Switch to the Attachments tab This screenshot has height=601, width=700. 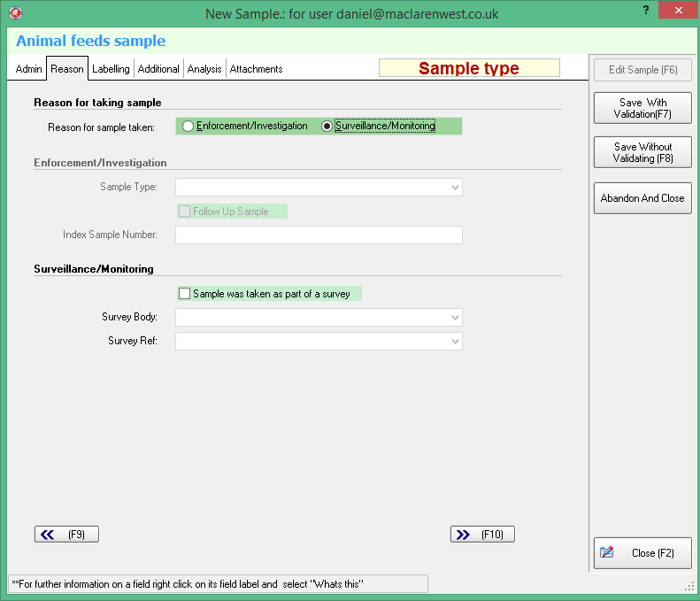257,69
